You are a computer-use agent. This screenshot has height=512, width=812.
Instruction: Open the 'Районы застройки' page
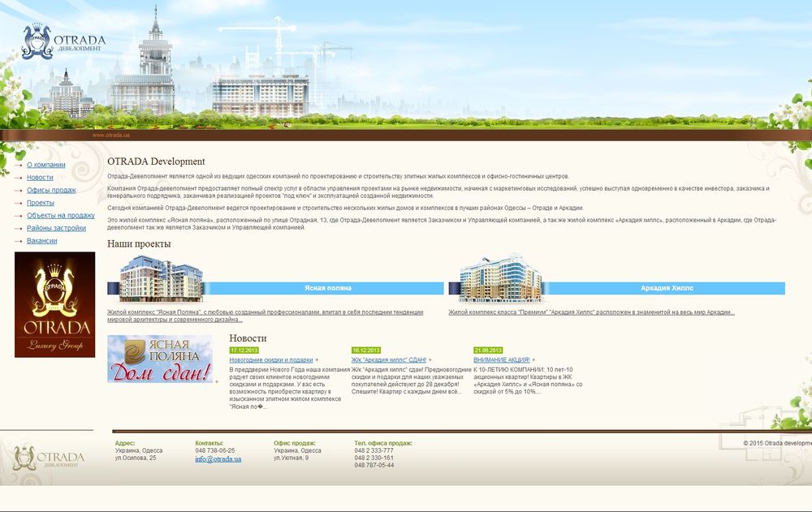point(55,228)
